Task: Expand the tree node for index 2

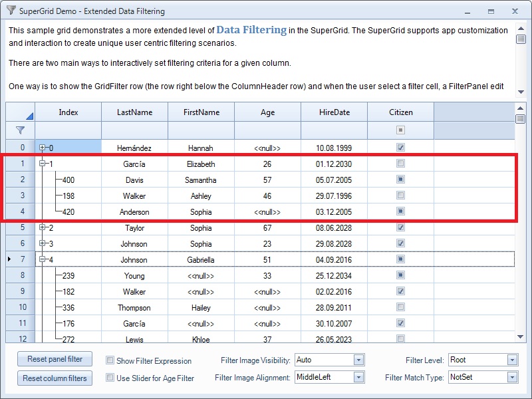Action: [x=43, y=227]
